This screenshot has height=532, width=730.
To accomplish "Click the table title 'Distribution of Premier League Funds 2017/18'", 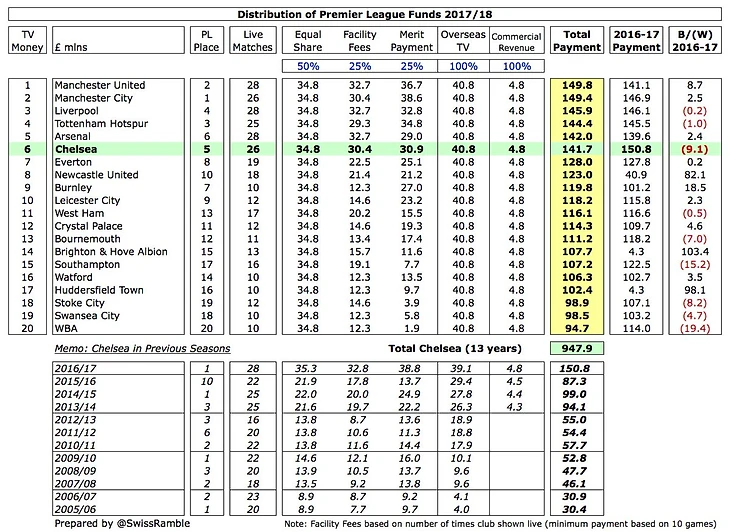I will click(364, 12).
